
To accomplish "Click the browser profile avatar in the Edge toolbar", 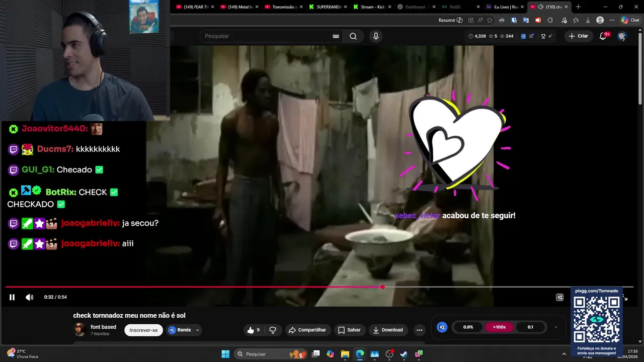I will [600, 20].
